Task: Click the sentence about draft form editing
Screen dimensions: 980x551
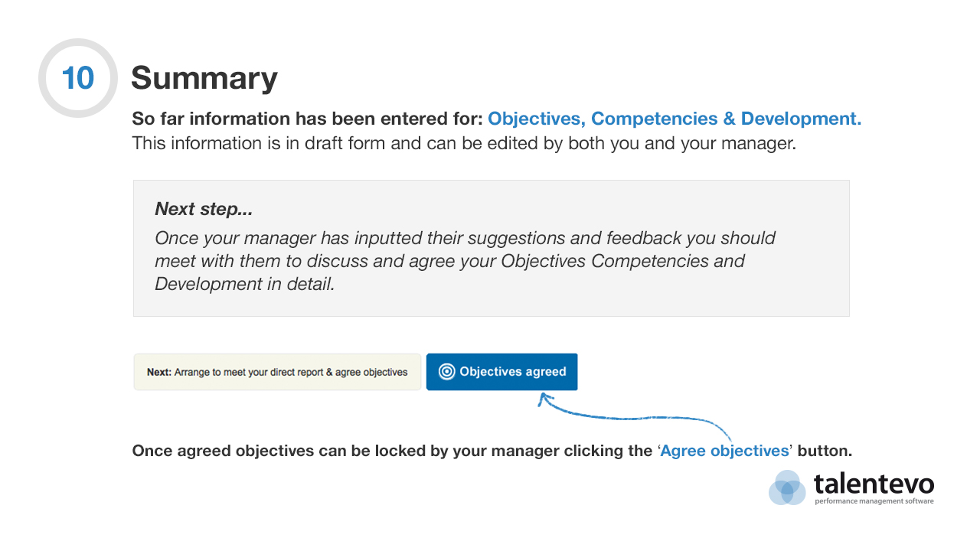Action: [464, 143]
